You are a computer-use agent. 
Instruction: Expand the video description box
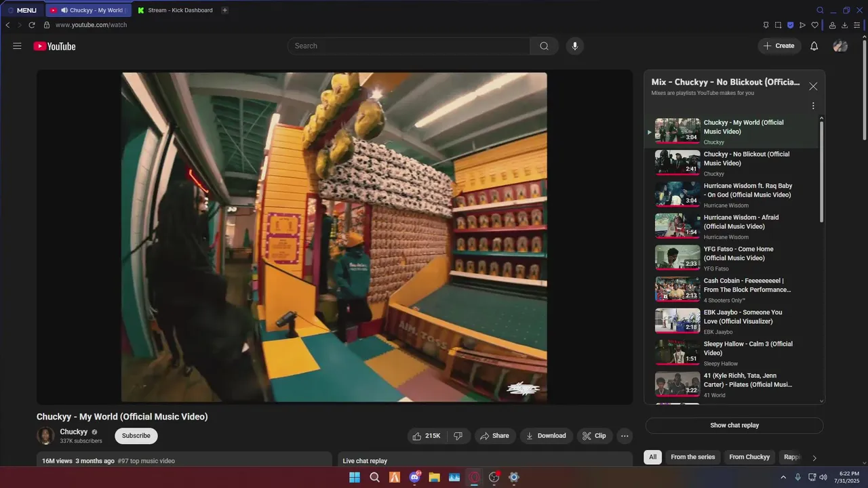pos(184,460)
